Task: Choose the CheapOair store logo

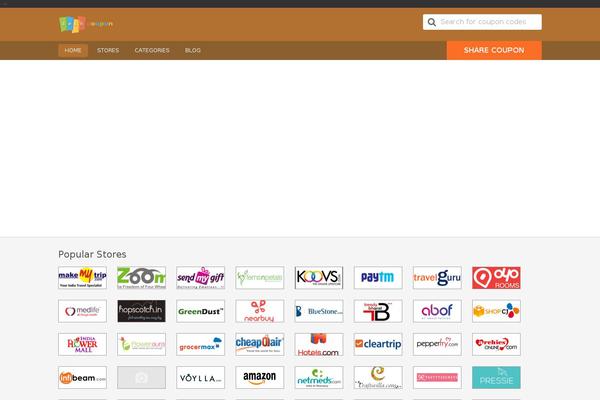Action: [x=260, y=344]
